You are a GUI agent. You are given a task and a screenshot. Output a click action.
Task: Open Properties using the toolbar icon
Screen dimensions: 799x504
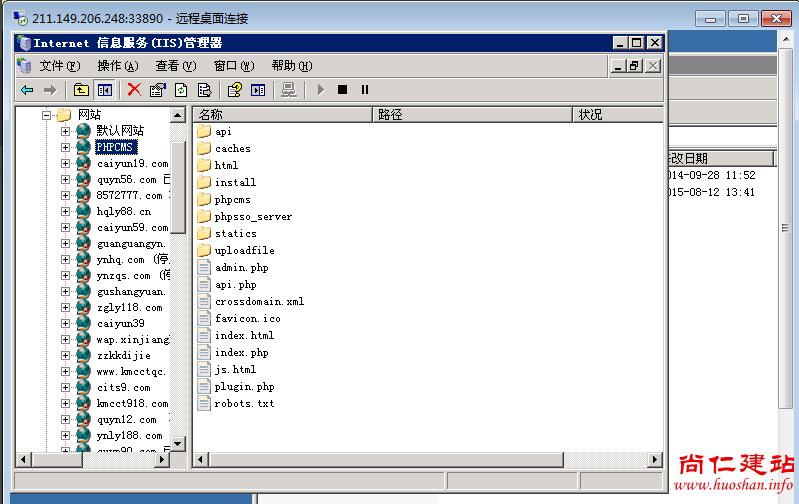pyautogui.click(x=157, y=90)
